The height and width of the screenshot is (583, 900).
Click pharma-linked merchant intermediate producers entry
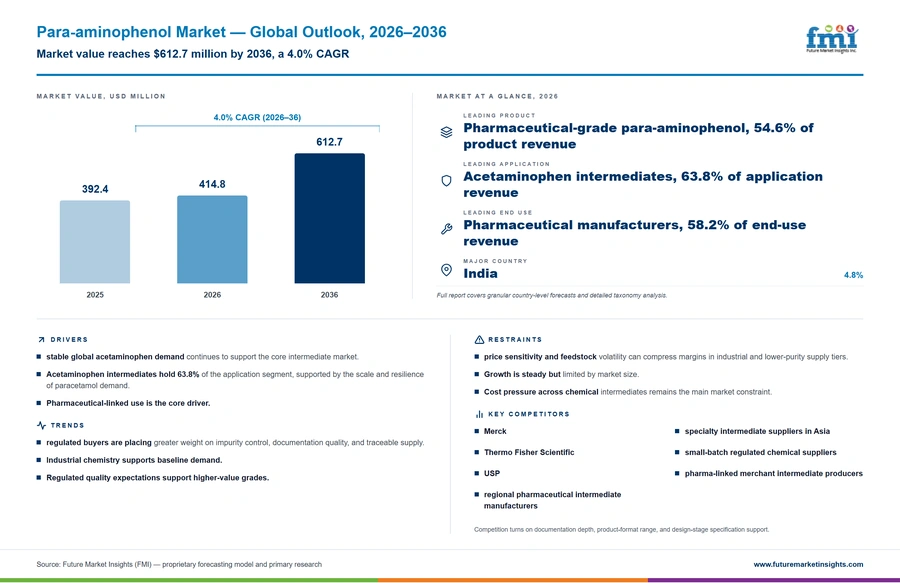pyautogui.click(x=773, y=473)
